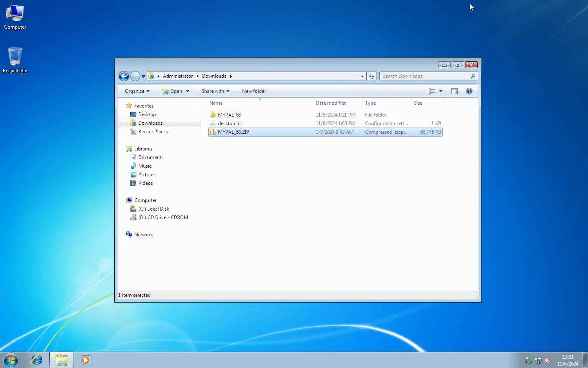
Task: Select Administrator in the address breadcrumb
Action: point(178,76)
